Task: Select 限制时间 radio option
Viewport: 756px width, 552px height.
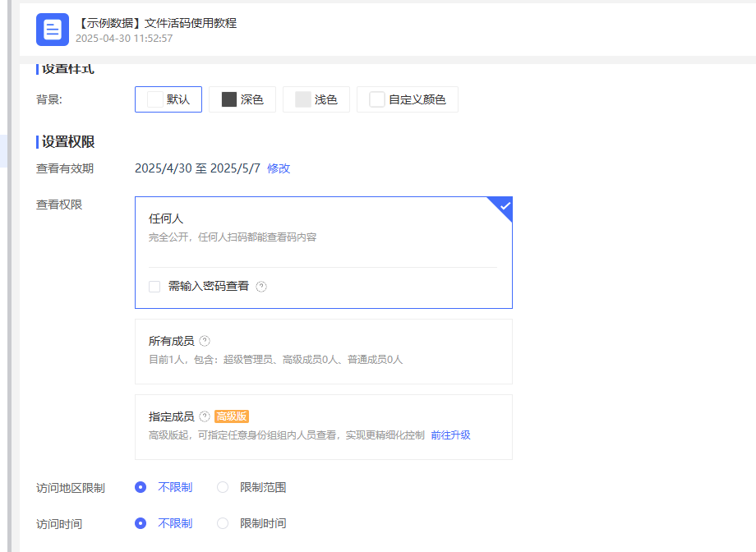Action: click(223, 523)
